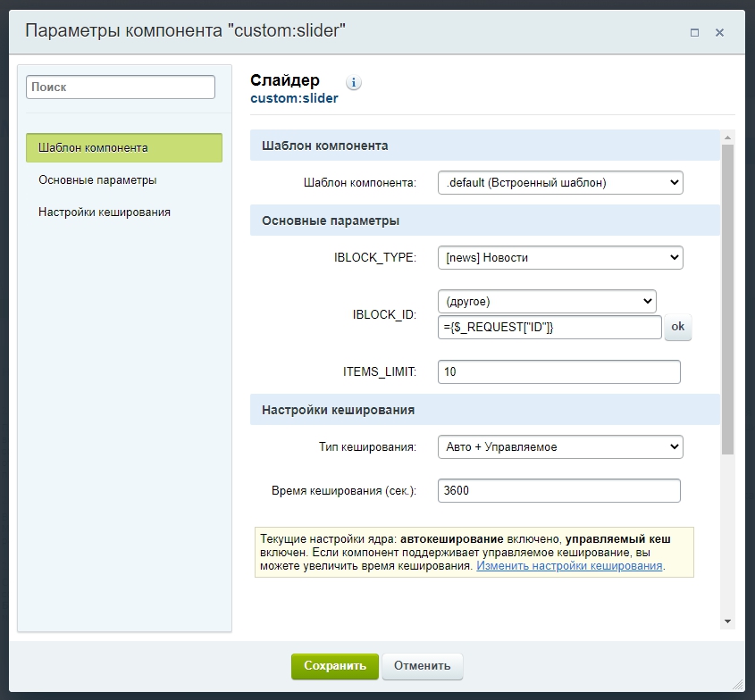
Task: Open the Изменить настройки кеширования link
Action: pos(569,566)
